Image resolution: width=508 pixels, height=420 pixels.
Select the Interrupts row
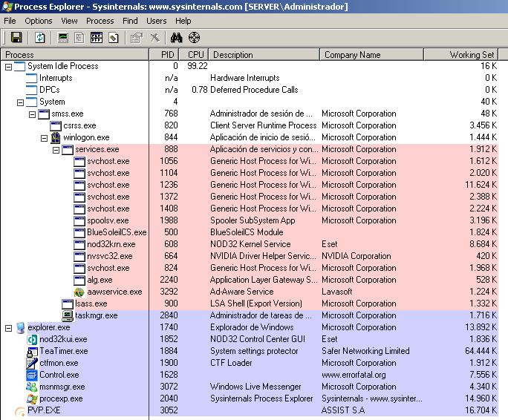249,78
